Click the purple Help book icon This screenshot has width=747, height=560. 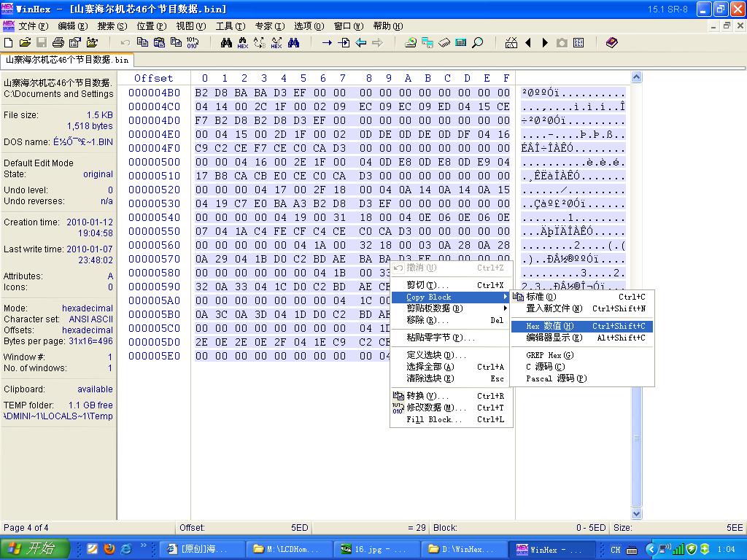612,43
